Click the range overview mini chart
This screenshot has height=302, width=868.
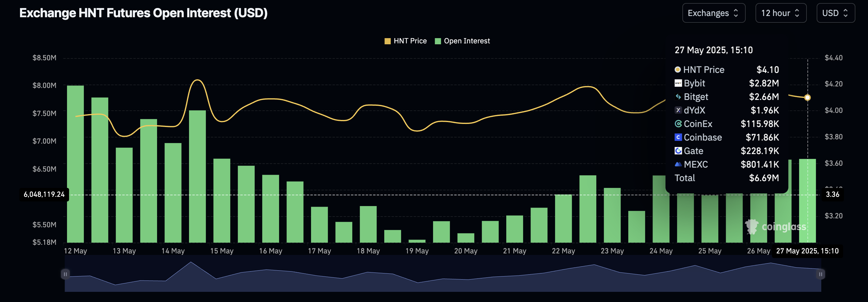[443, 274]
